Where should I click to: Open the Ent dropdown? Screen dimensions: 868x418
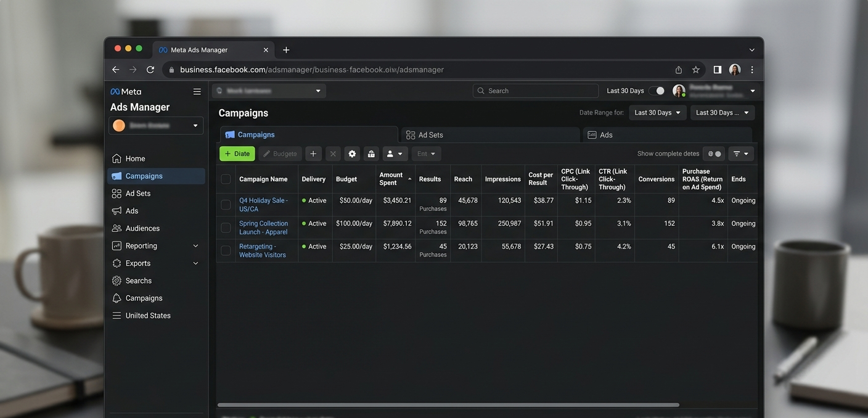click(x=426, y=154)
